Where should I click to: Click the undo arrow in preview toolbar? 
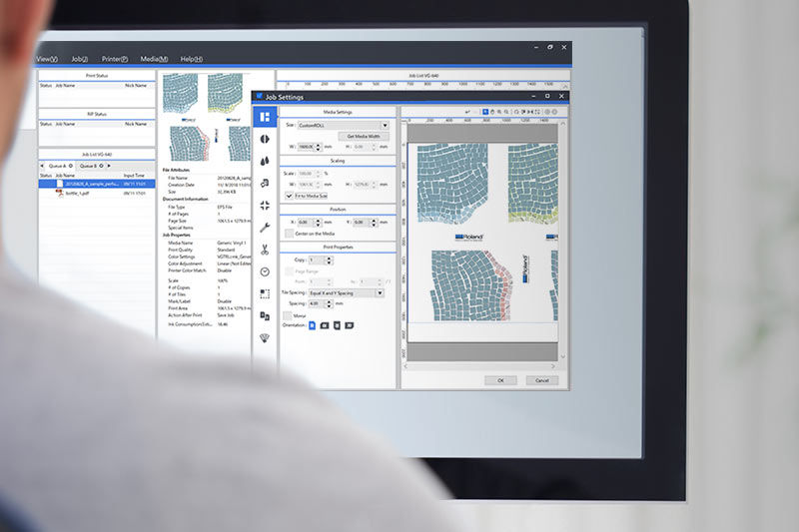pos(467,112)
